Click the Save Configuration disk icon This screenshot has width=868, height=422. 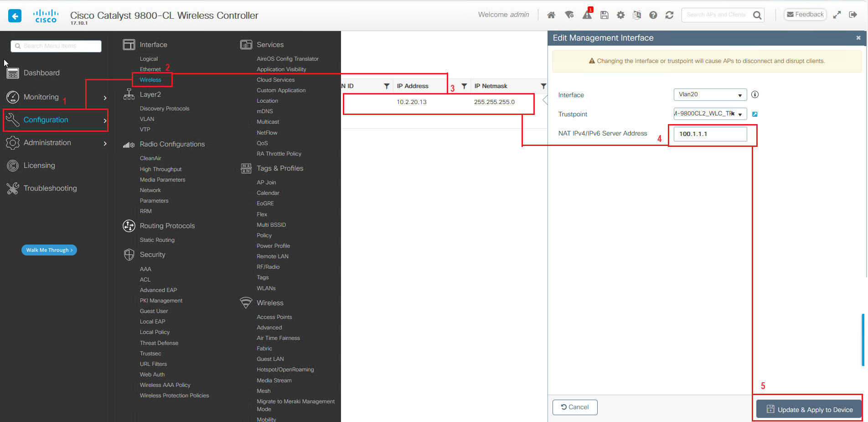click(604, 15)
